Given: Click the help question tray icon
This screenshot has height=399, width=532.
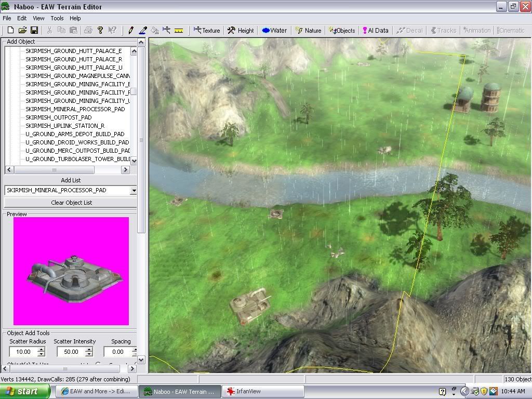Looking at the screenshot, I should pos(442,392).
